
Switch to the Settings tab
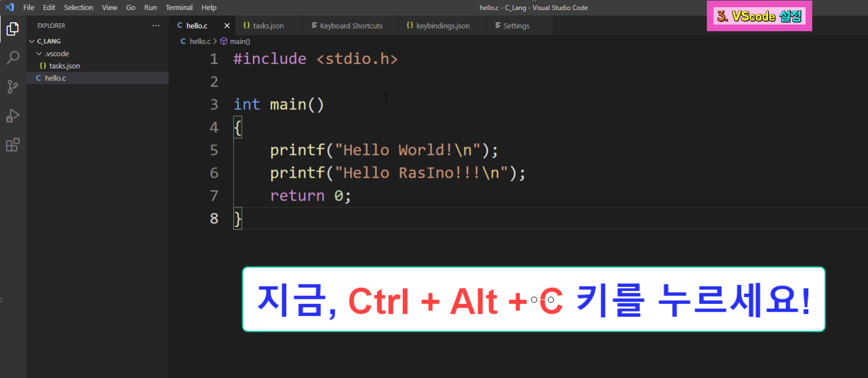519,26
